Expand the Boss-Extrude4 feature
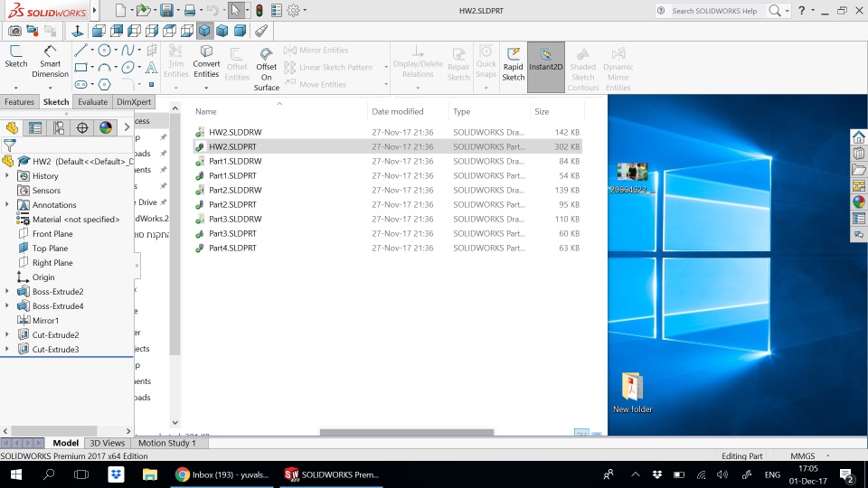This screenshot has height=488, width=868. pos(6,305)
